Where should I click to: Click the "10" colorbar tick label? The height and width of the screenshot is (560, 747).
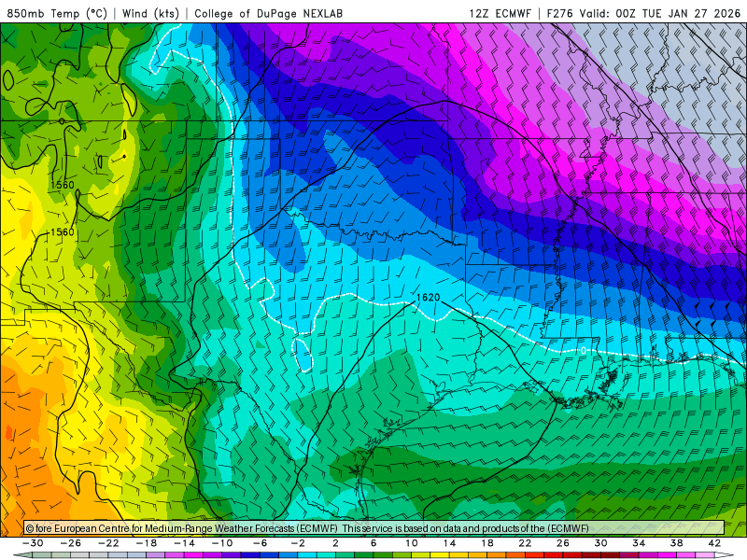(412, 543)
